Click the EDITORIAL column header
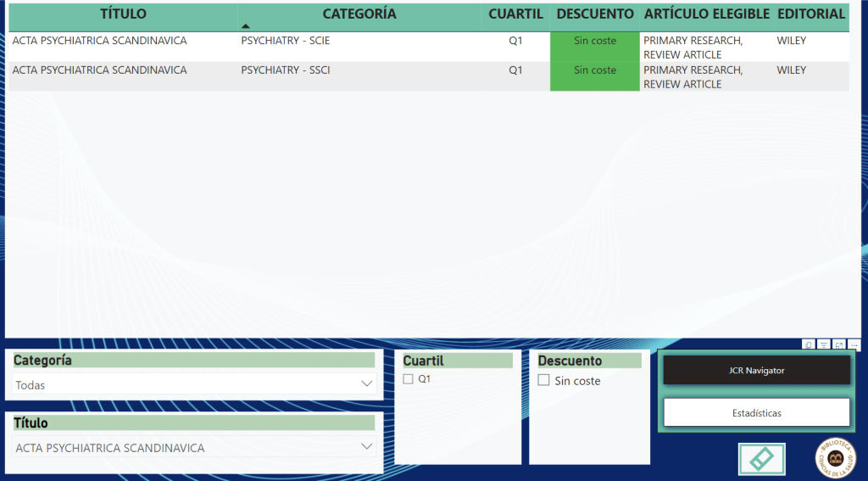Screen dimensions: 868x481 pos(810,14)
